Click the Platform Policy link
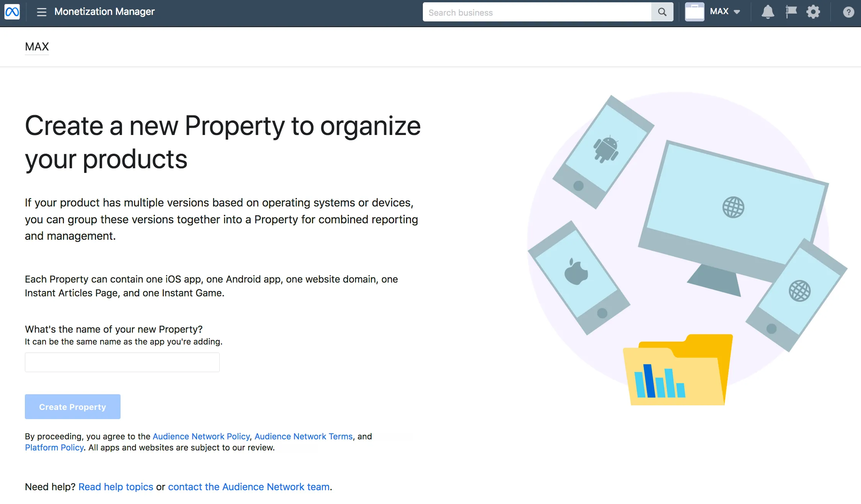This screenshot has width=861, height=504. (54, 448)
